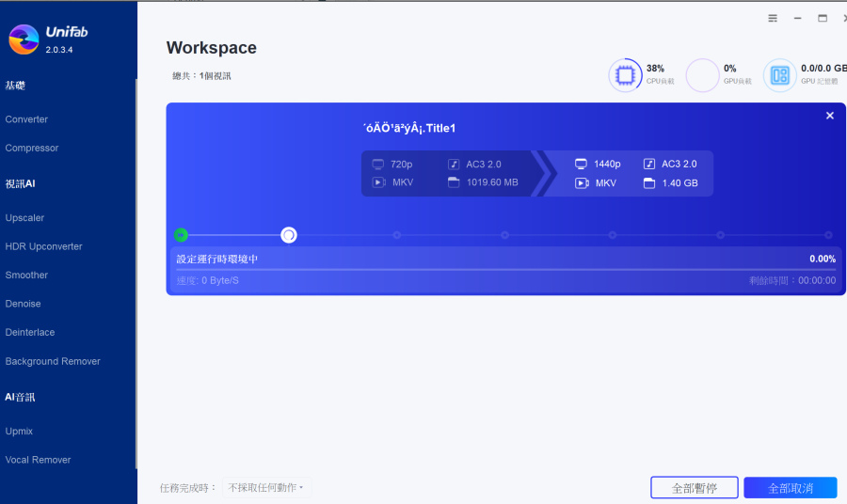Click the task progress bar
The height and width of the screenshot is (504, 847).
[x=505, y=269]
